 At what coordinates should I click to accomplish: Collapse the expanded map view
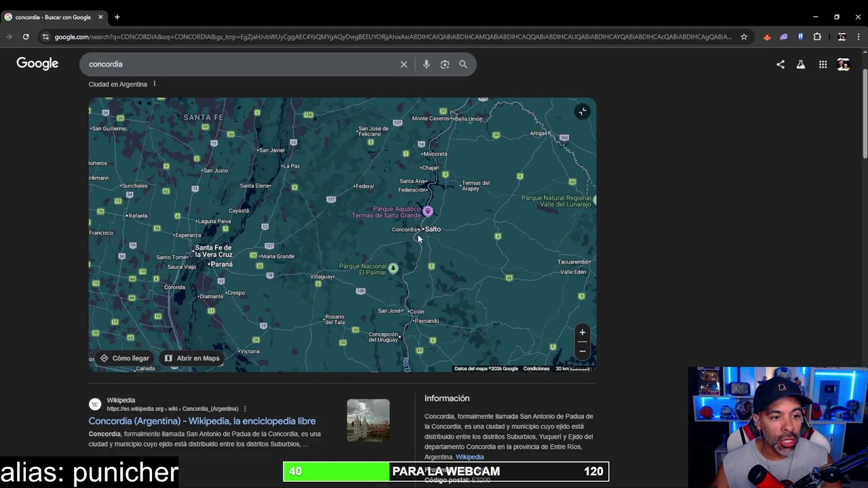(x=582, y=112)
